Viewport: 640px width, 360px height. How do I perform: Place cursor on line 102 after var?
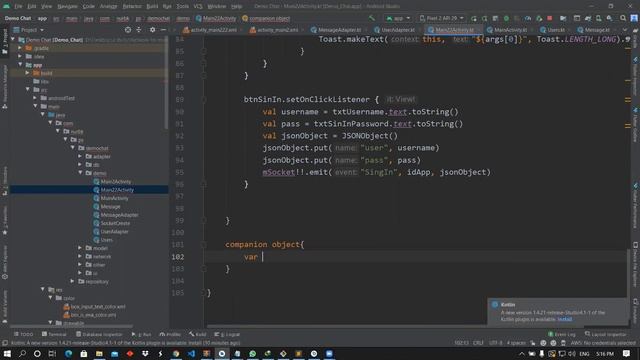click(x=263, y=257)
